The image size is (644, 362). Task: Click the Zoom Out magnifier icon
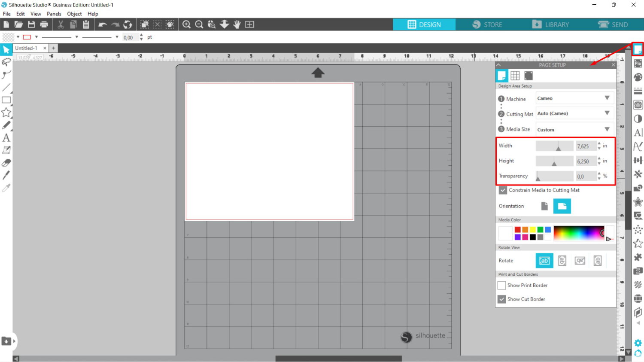point(199,24)
